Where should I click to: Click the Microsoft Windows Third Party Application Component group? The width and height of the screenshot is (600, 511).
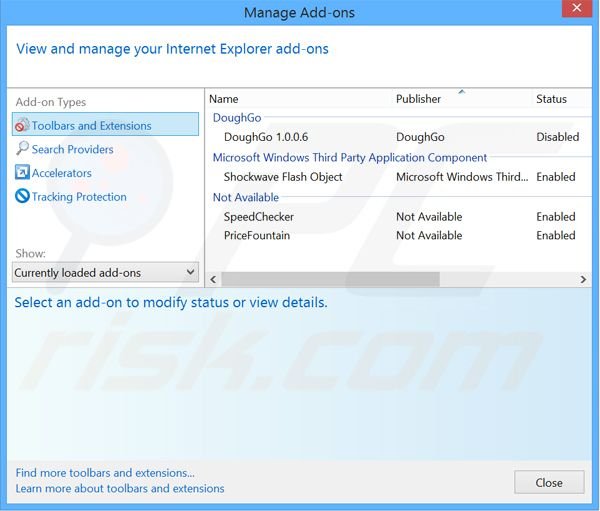[350, 158]
